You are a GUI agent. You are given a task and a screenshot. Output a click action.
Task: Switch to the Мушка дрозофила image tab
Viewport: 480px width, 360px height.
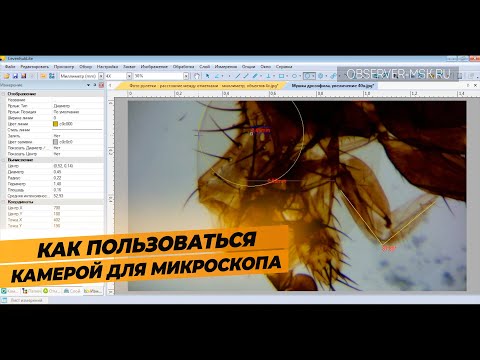tap(332, 86)
